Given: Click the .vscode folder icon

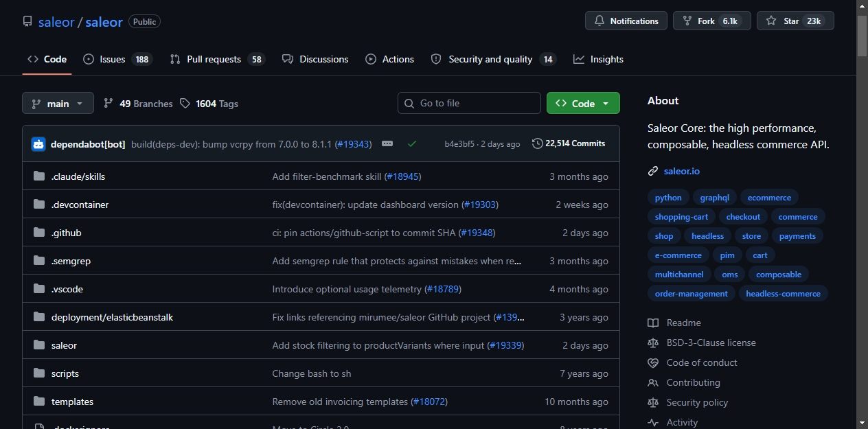Looking at the screenshot, I should (39, 289).
